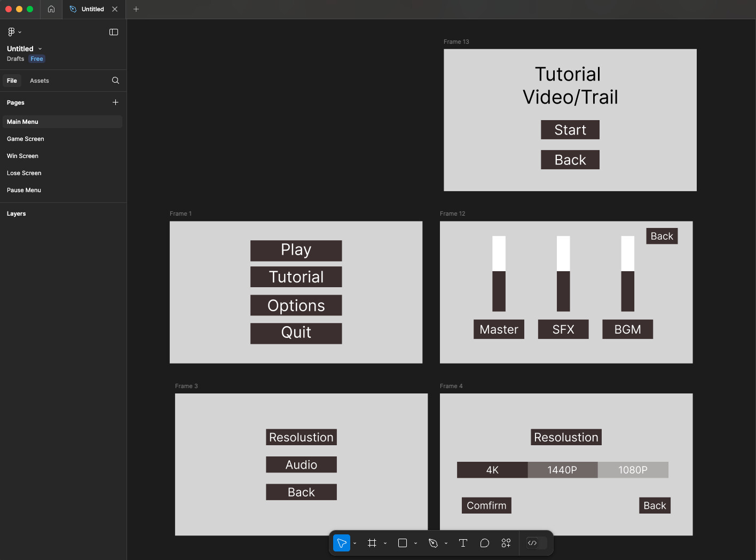Click the Comfirm button in Frame 4
Screen dimensions: 756x560
486,506
